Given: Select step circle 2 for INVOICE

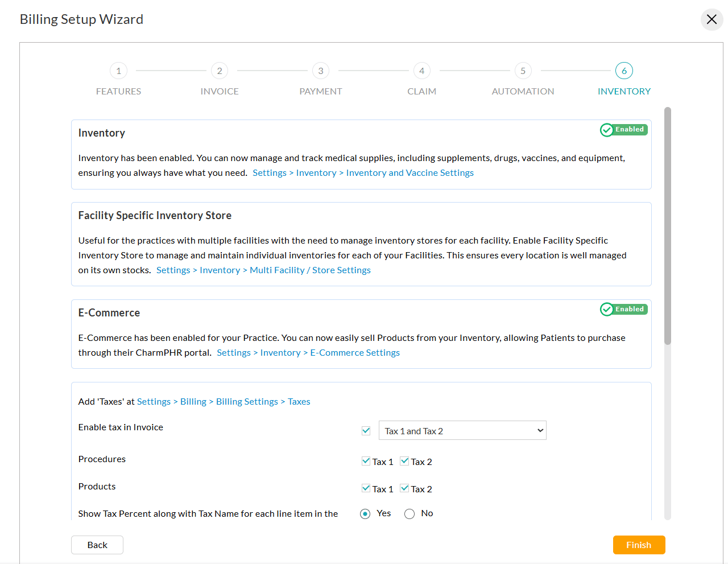Looking at the screenshot, I should pos(220,71).
